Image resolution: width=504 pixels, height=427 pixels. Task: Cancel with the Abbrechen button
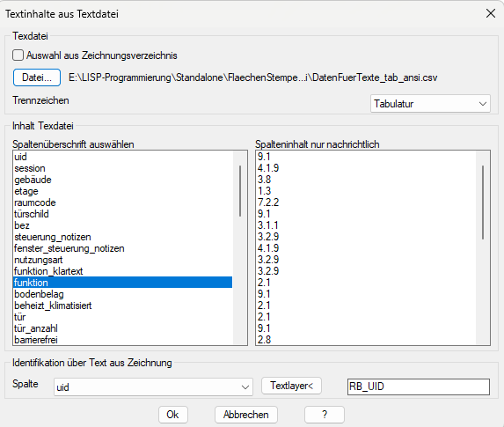pos(246,415)
